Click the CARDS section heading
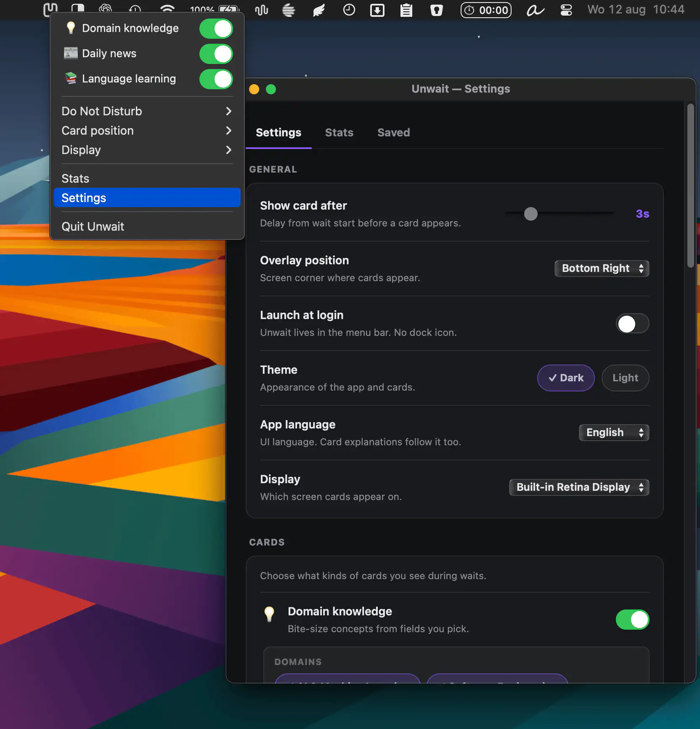This screenshot has height=729, width=700. 267,542
